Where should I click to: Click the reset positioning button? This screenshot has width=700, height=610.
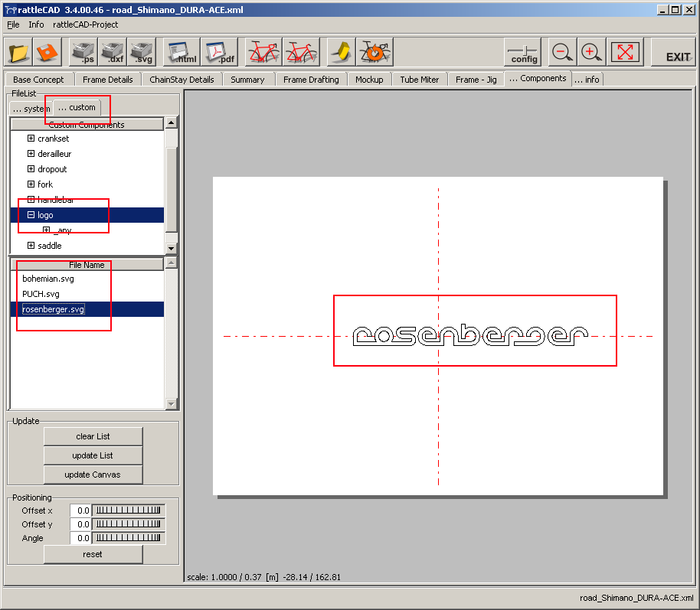pyautogui.click(x=93, y=554)
